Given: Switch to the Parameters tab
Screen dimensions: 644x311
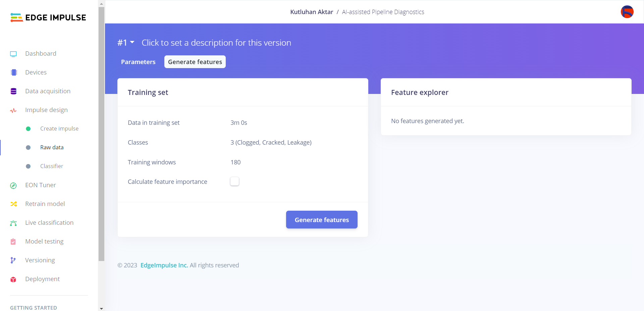Looking at the screenshot, I should coord(138,62).
